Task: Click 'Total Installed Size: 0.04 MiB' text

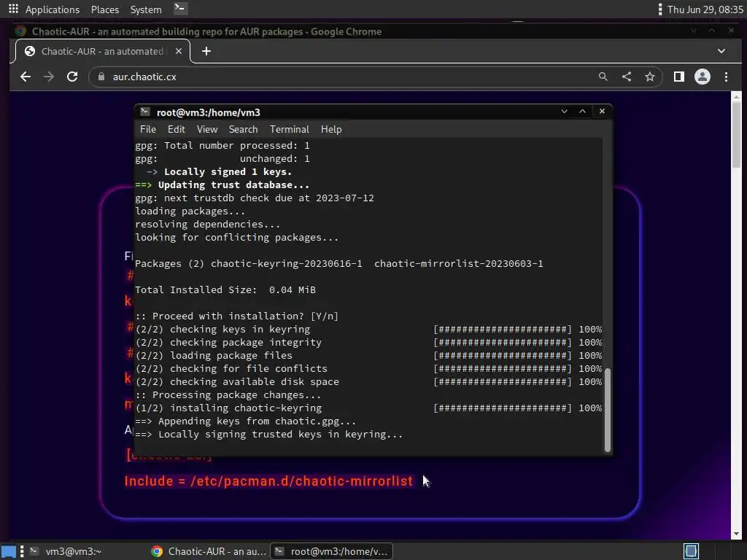Action: (x=225, y=290)
